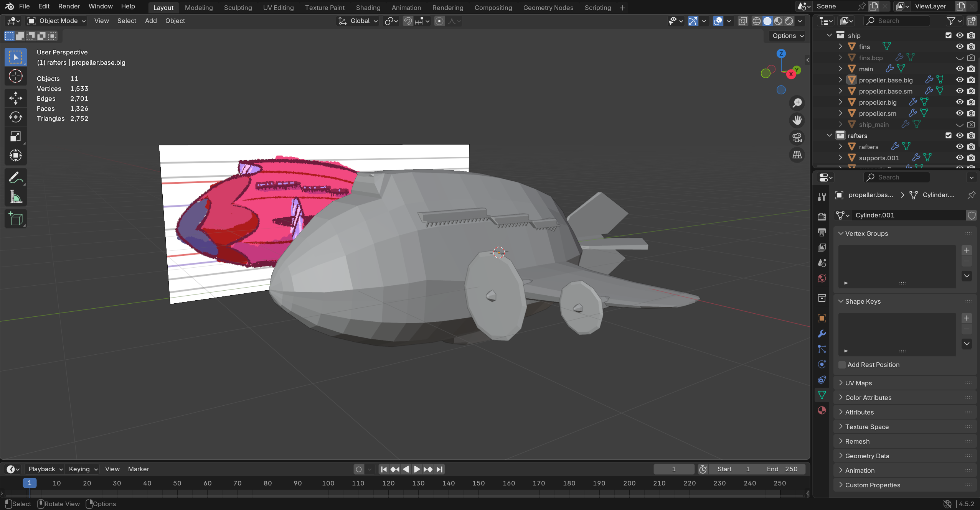This screenshot has width=980, height=510.
Task: Switch to Material Preview shading
Action: 778,21
